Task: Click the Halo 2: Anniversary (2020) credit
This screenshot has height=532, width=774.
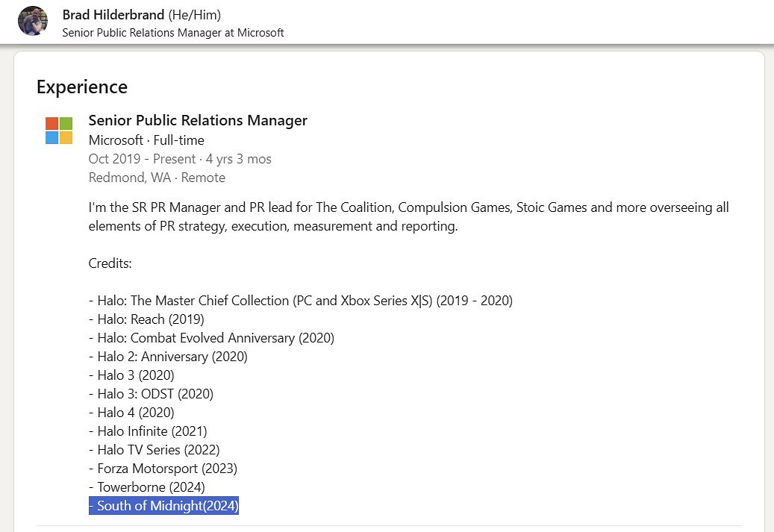Action: (168, 357)
